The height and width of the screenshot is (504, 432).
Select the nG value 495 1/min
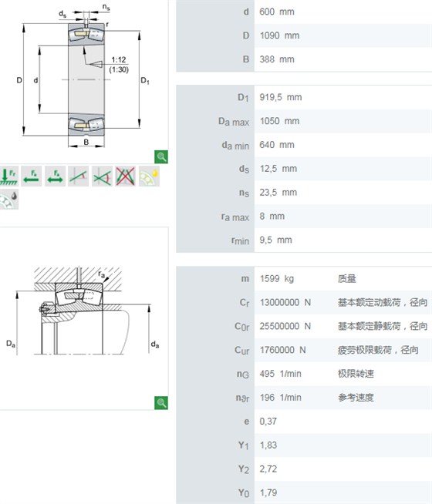click(x=281, y=374)
